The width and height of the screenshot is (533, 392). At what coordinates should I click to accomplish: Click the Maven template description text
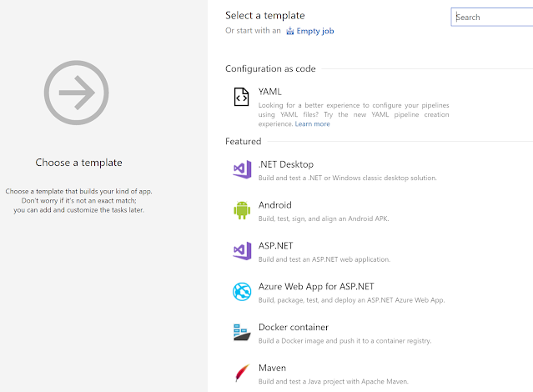[344, 381]
